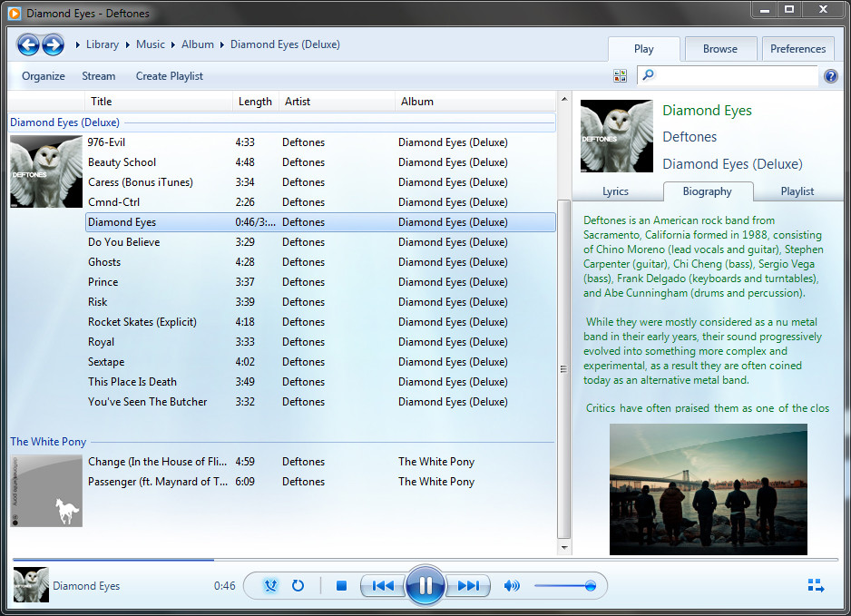Go back with the blue back arrow
The height and width of the screenshot is (616, 851).
(28, 44)
